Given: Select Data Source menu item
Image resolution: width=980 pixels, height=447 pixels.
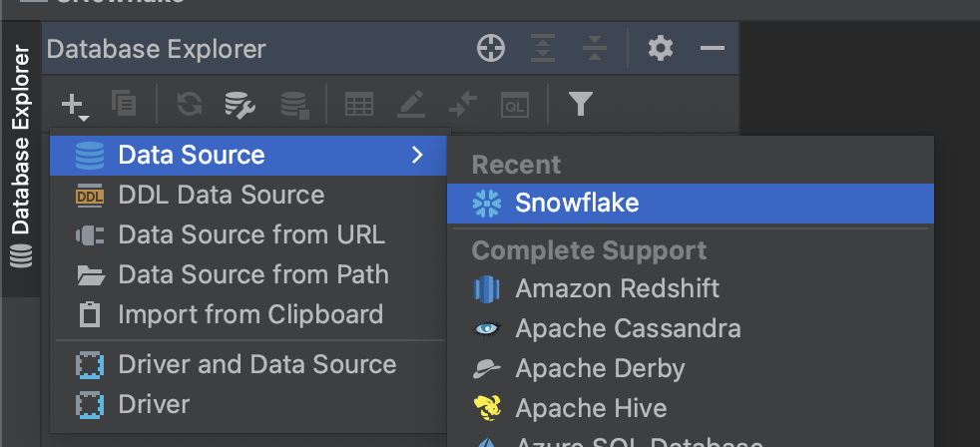Looking at the screenshot, I should coord(248,155).
